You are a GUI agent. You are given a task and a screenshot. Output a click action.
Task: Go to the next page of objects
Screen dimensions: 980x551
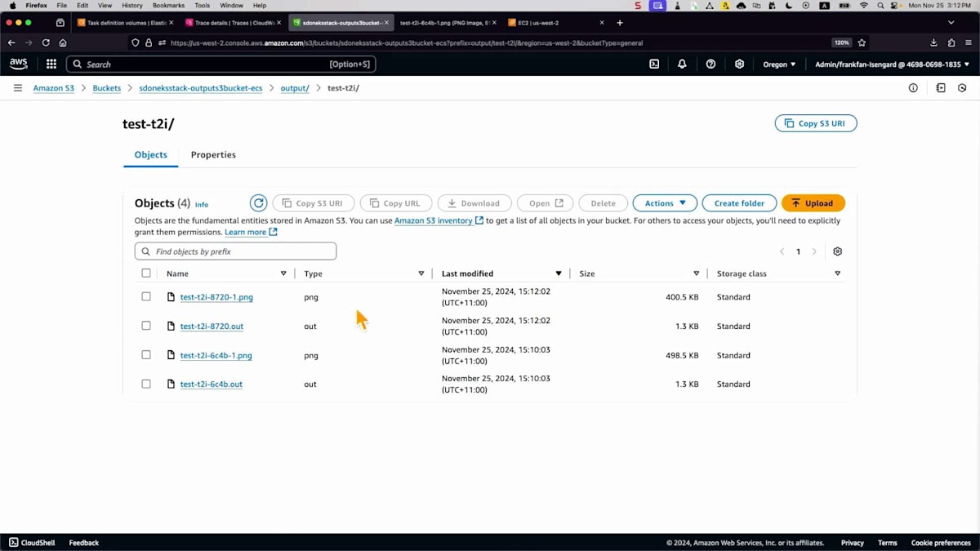coord(813,251)
